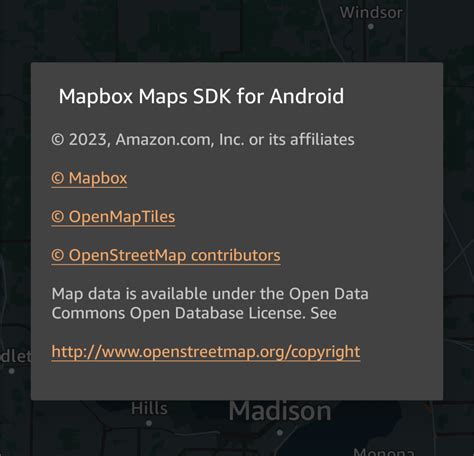This screenshot has width=474, height=456.
Task: Click the 'Mapbox Maps SDK for Android' title
Action: (x=201, y=97)
